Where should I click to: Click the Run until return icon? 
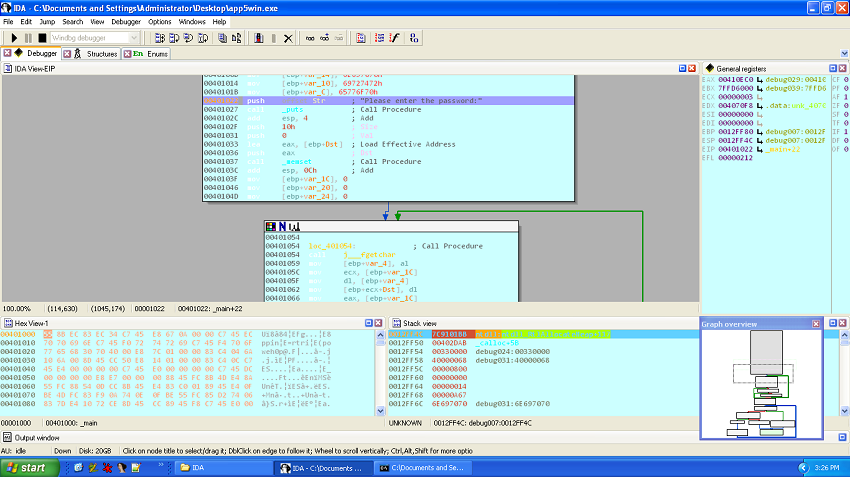tap(188, 38)
